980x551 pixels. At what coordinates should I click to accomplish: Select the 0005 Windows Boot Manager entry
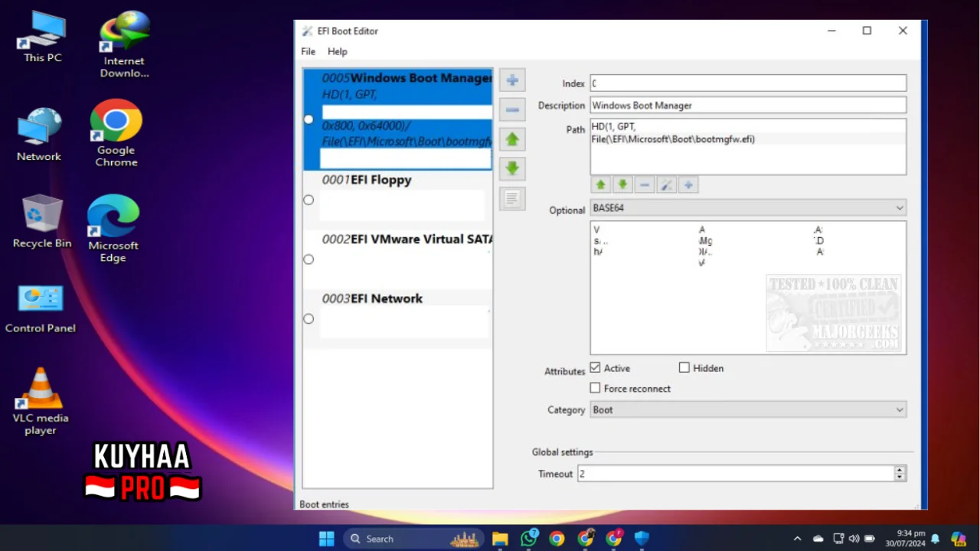click(x=397, y=119)
